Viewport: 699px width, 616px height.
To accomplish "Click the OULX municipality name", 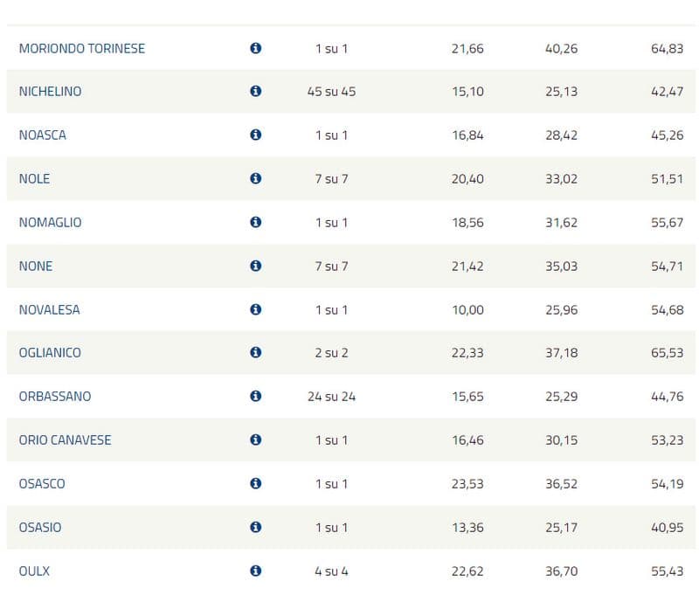I will 34,571.
